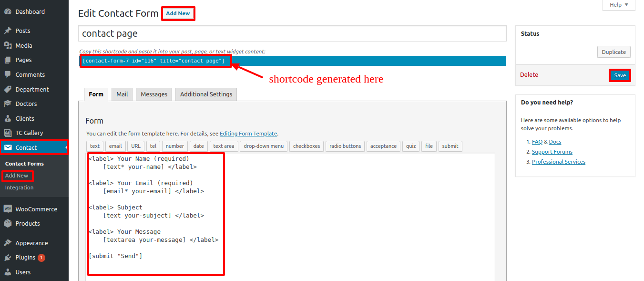The width and height of the screenshot is (644, 281).
Task: Click the Pages icon in sidebar
Action: (x=8, y=60)
